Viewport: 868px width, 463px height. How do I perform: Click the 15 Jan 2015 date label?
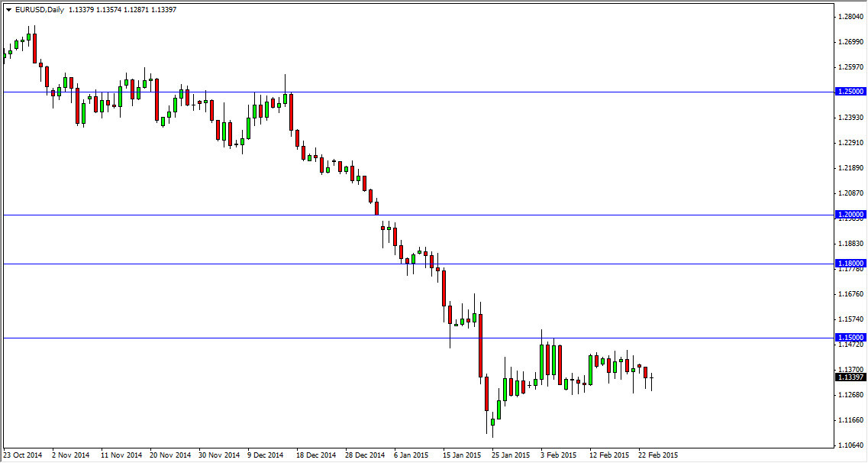pos(463,455)
